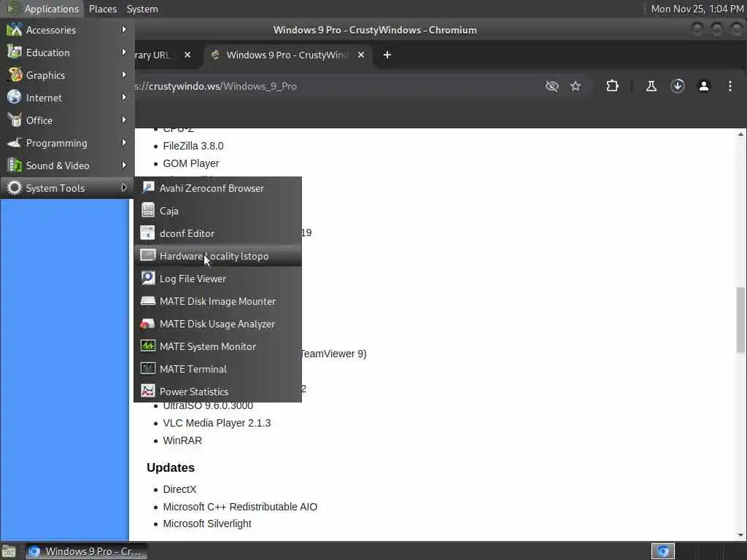Click the System Monitor graph icon
The height and width of the screenshot is (560, 747).
pyautogui.click(x=147, y=346)
